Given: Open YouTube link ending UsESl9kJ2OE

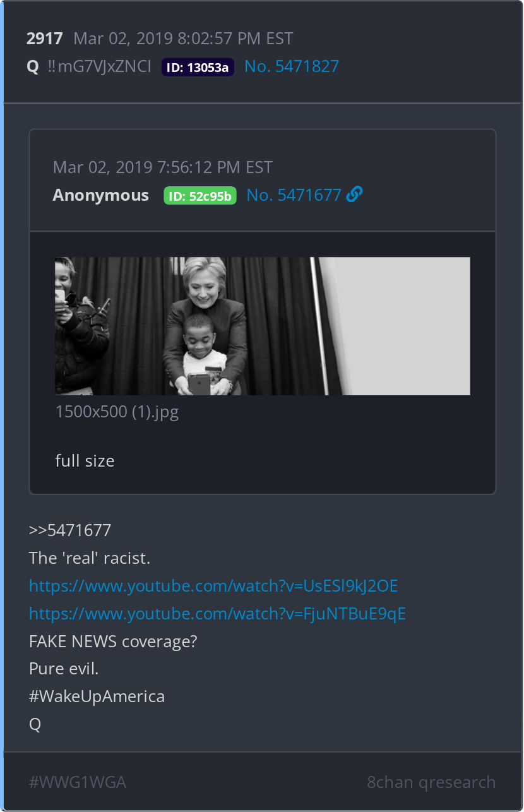Looking at the screenshot, I should coord(213,586).
